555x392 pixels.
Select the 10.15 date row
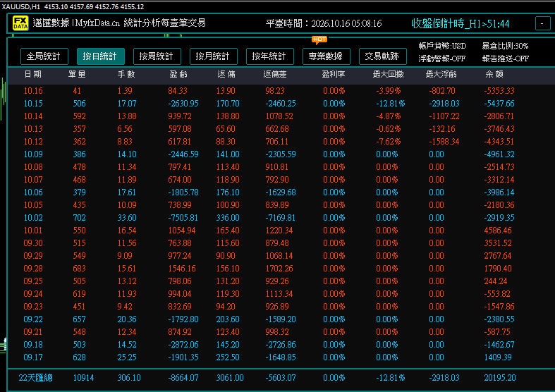[x=280, y=104]
